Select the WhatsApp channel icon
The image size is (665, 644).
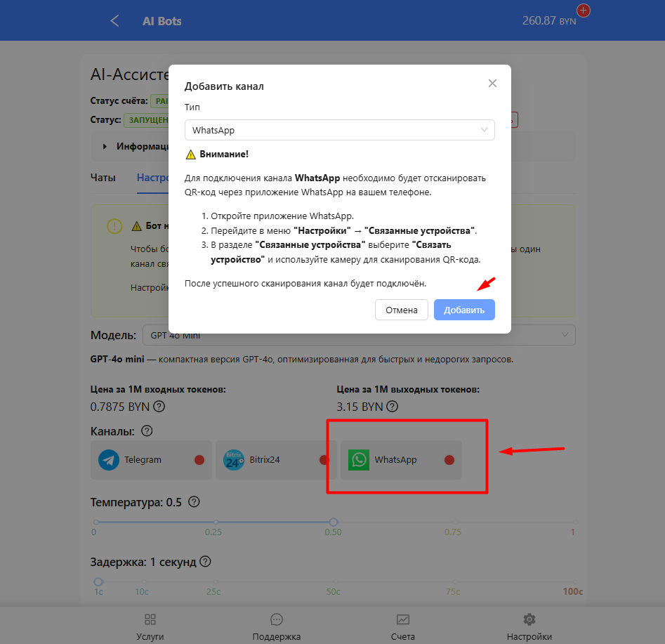pyautogui.click(x=359, y=460)
